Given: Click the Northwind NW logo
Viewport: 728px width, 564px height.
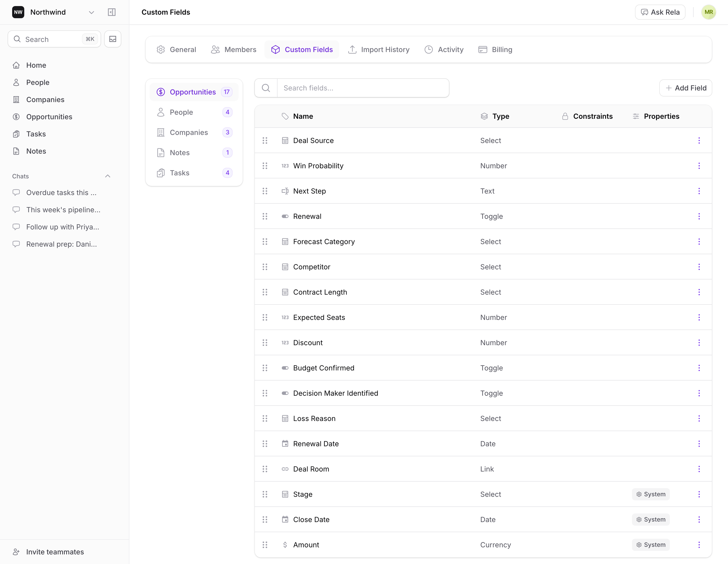Looking at the screenshot, I should tap(18, 12).
